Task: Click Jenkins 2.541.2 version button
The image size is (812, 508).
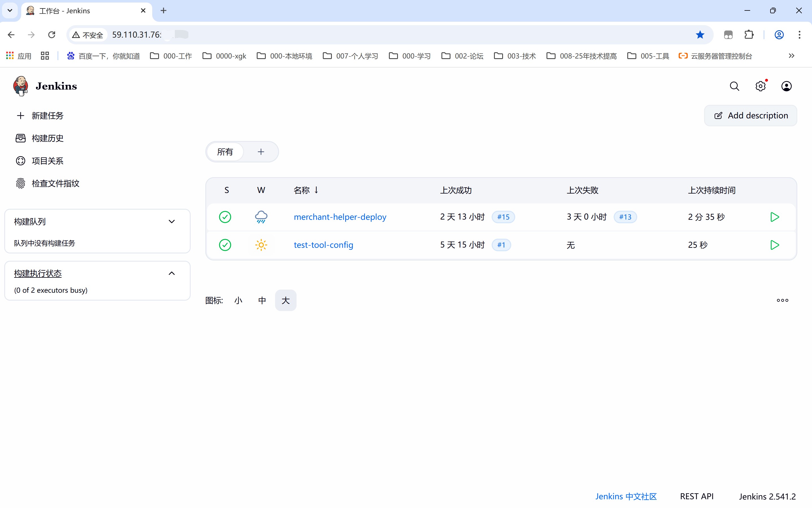Action: pyautogui.click(x=767, y=496)
